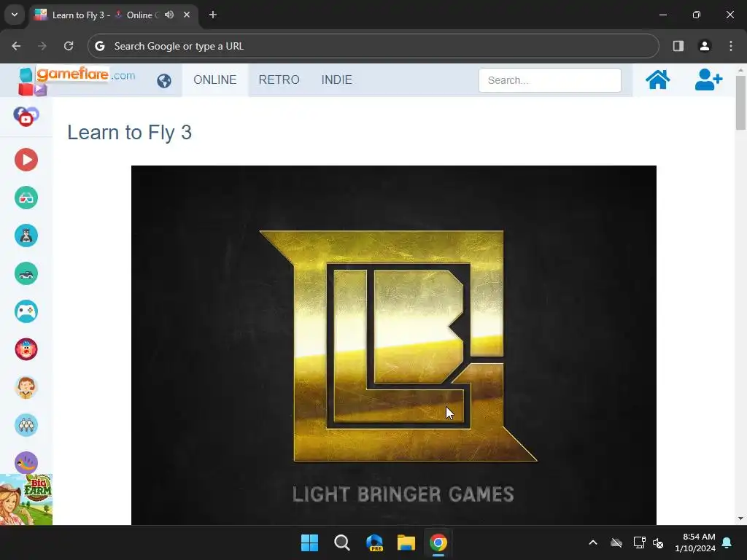
Task: Open the clock showing 8:54 AM
Action: 695,542
